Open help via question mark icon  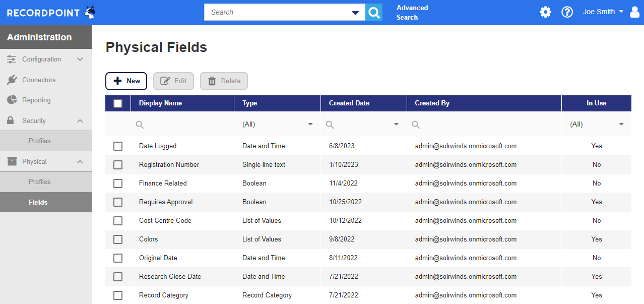tap(567, 12)
